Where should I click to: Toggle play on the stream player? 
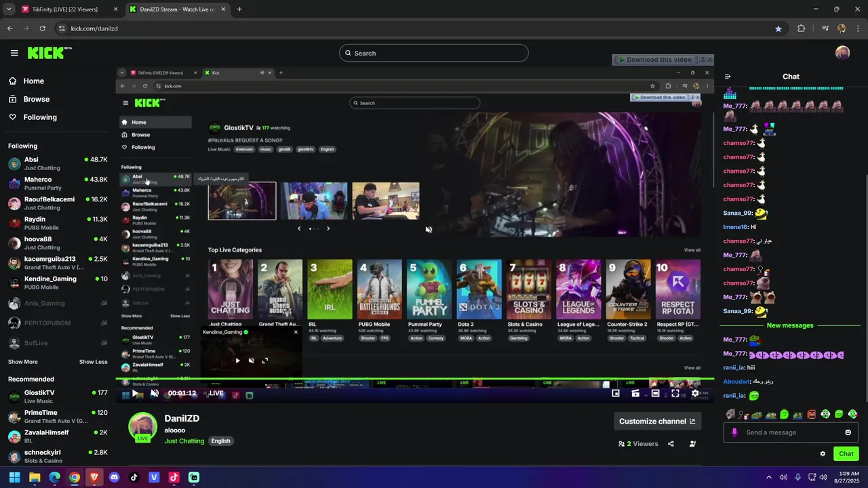pyautogui.click(x=136, y=393)
